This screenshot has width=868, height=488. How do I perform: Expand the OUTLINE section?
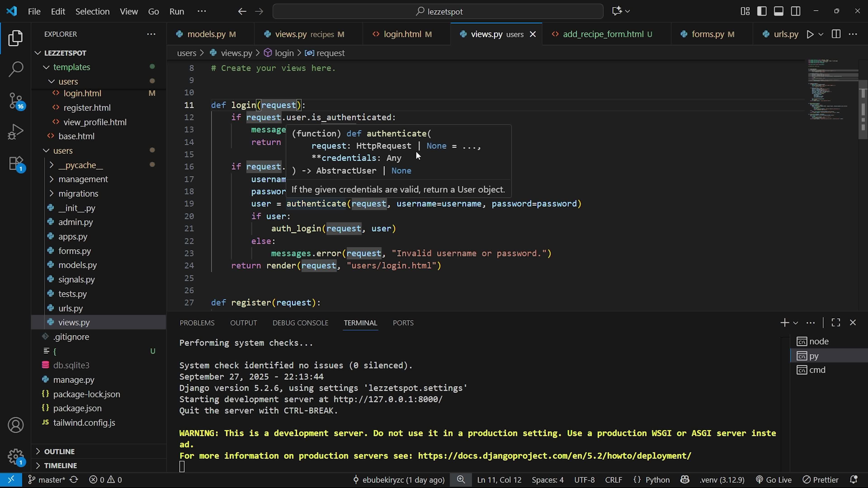pos(59,451)
